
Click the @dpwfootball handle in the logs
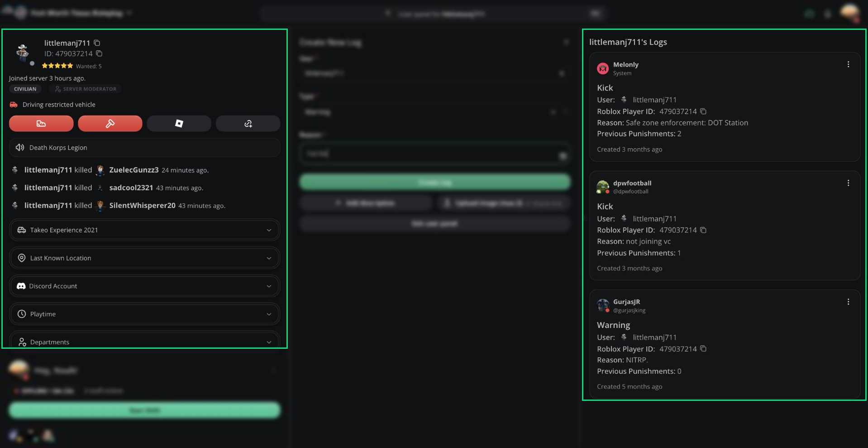click(630, 192)
